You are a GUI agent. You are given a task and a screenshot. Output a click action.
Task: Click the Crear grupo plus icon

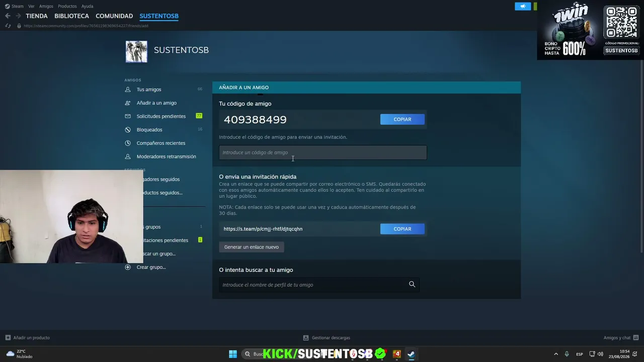(128, 267)
